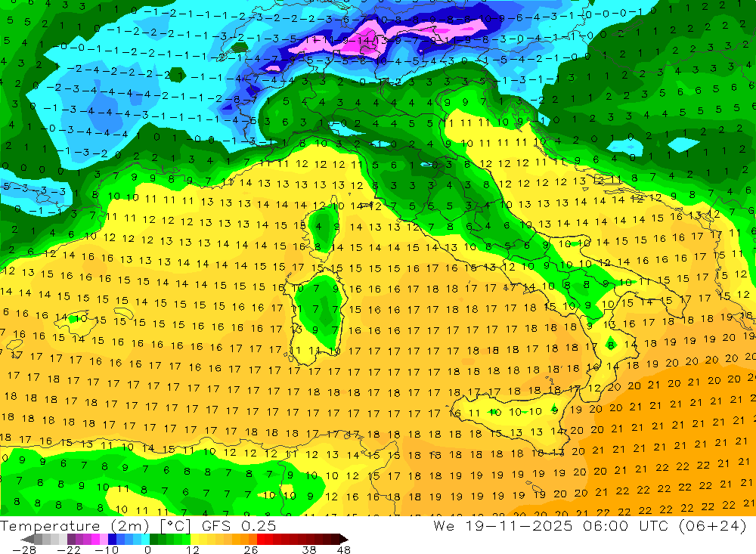Select the dark purple swatch in legend
Viewport: 756px width, 554px height.
71,539
